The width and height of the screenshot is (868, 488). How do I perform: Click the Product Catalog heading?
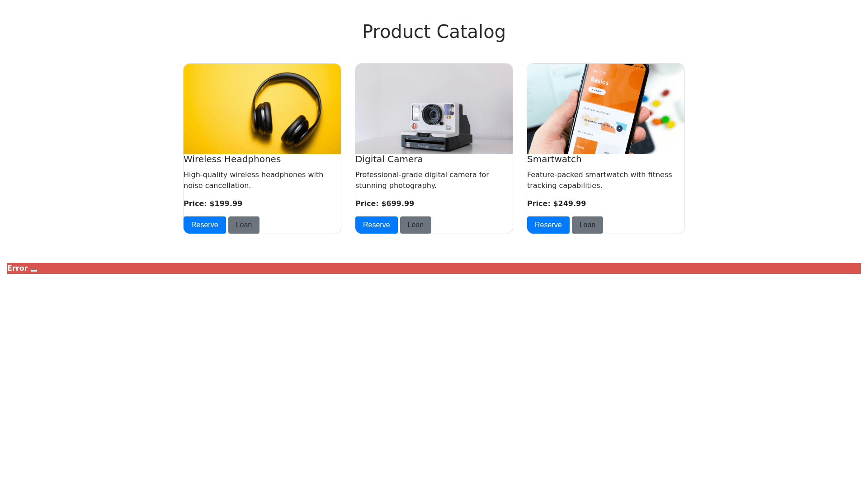pos(434,32)
